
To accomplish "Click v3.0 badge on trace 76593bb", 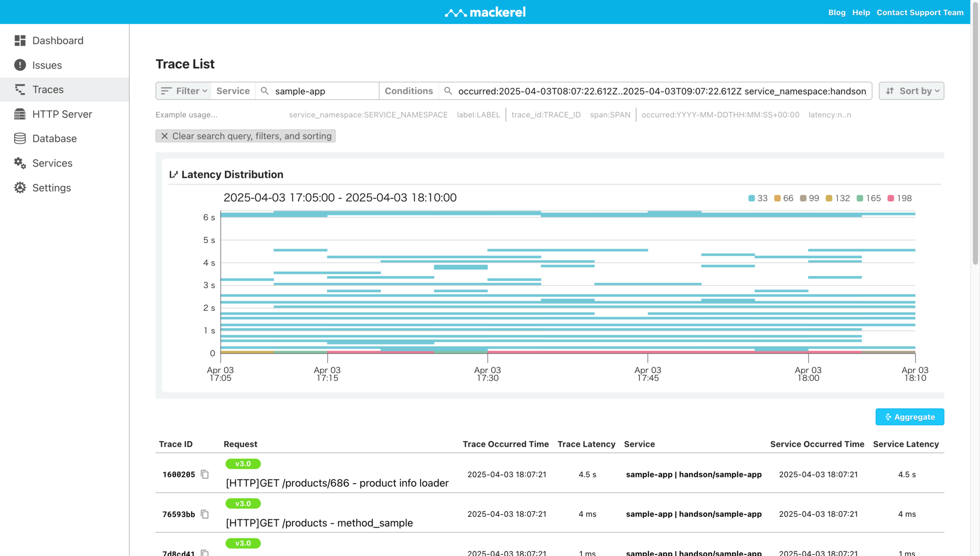I will [x=243, y=504].
